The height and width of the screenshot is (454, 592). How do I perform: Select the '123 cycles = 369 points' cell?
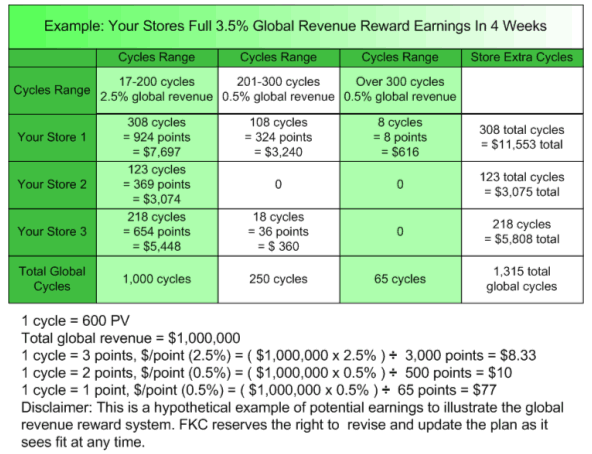click(157, 185)
